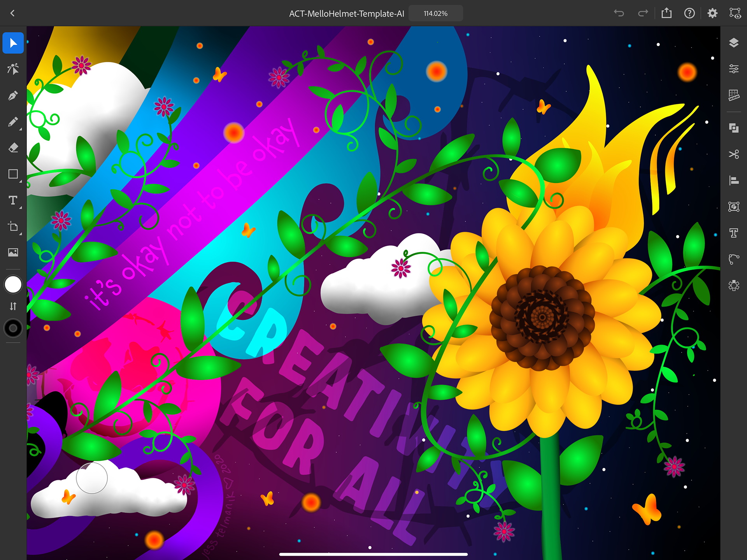Screen dimensions: 747x560
Task: Open the Share and export menu
Action: (x=666, y=13)
